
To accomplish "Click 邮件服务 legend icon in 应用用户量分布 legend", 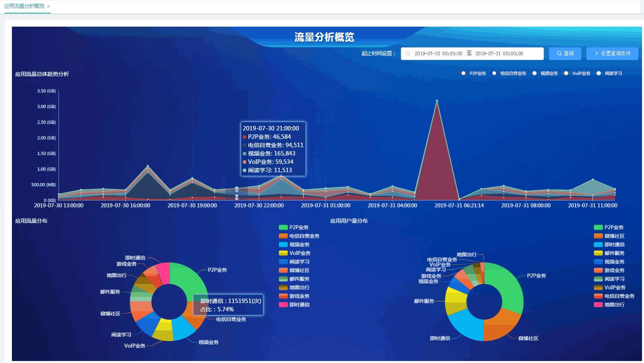I will click(x=598, y=253).
